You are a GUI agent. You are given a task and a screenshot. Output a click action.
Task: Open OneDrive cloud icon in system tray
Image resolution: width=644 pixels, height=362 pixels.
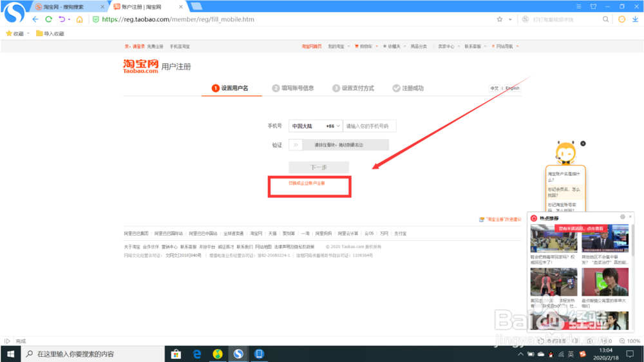coord(541,354)
